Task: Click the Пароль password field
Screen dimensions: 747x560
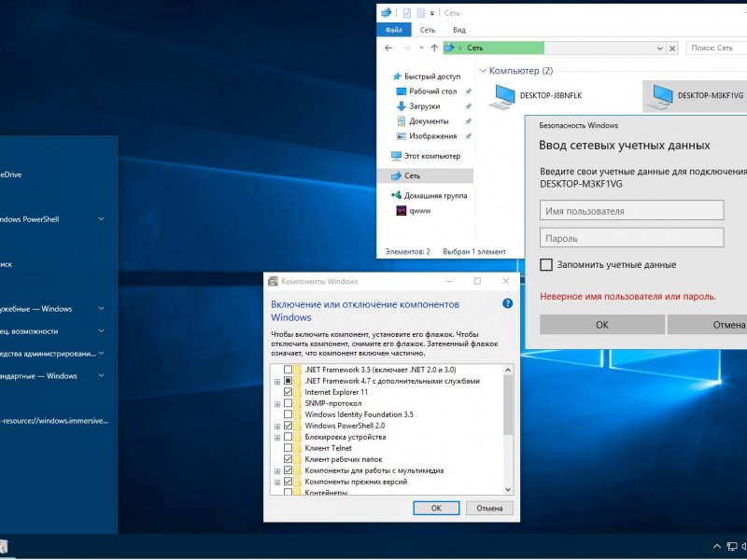Action: tap(632, 238)
